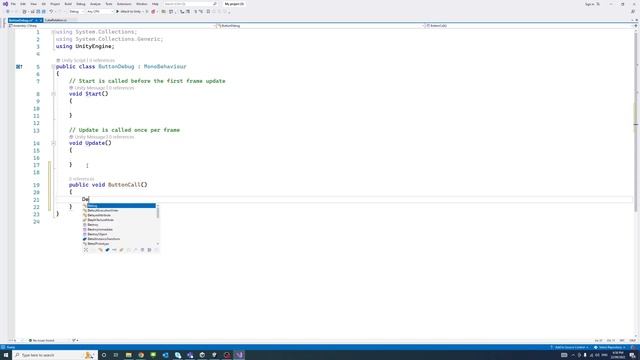This screenshot has height=360, width=640.
Task: Click the Windows taskbar search box
Action: [55, 355]
